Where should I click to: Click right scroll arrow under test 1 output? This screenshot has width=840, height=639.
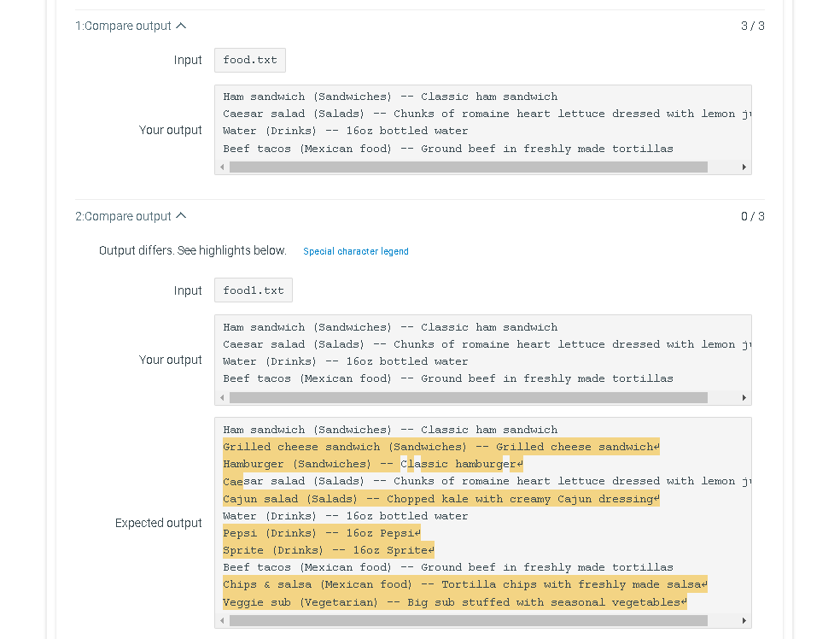744,167
